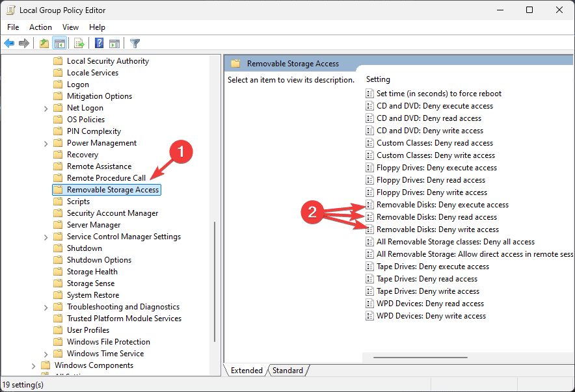Select the PIN Complexity folder
Image resolution: width=575 pixels, height=392 pixels.
coord(94,131)
